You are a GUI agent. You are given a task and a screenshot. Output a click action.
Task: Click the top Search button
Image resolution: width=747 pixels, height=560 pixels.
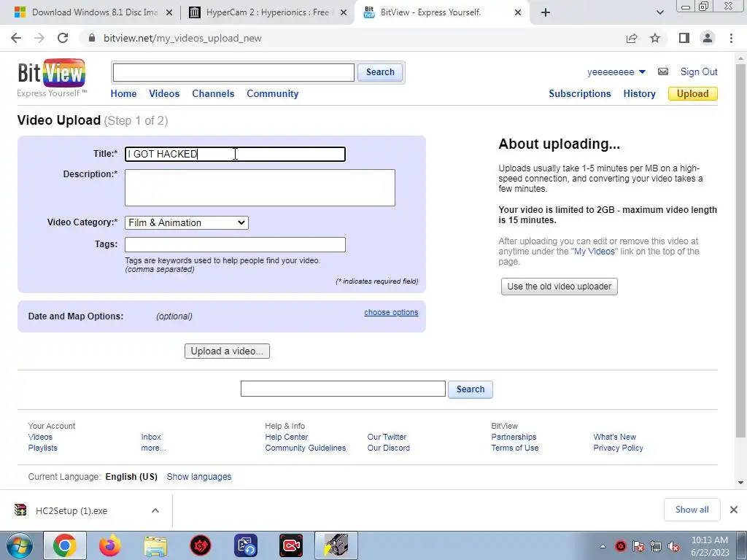[x=380, y=72]
